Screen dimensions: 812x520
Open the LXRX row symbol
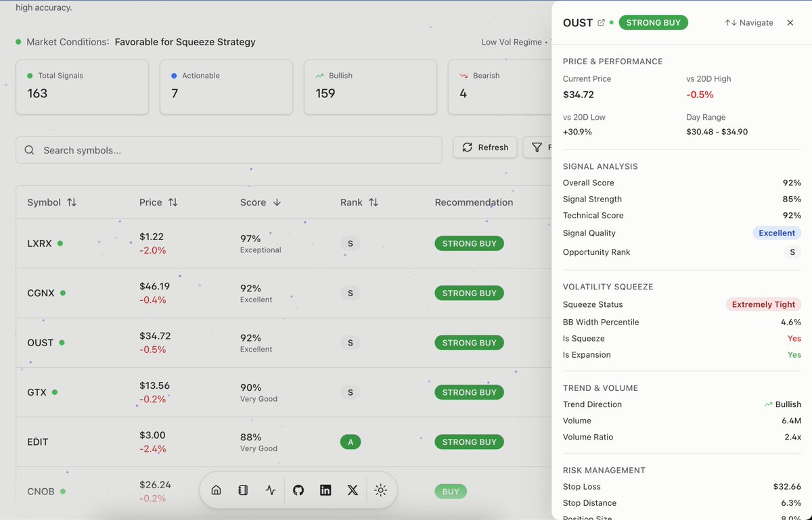point(39,243)
